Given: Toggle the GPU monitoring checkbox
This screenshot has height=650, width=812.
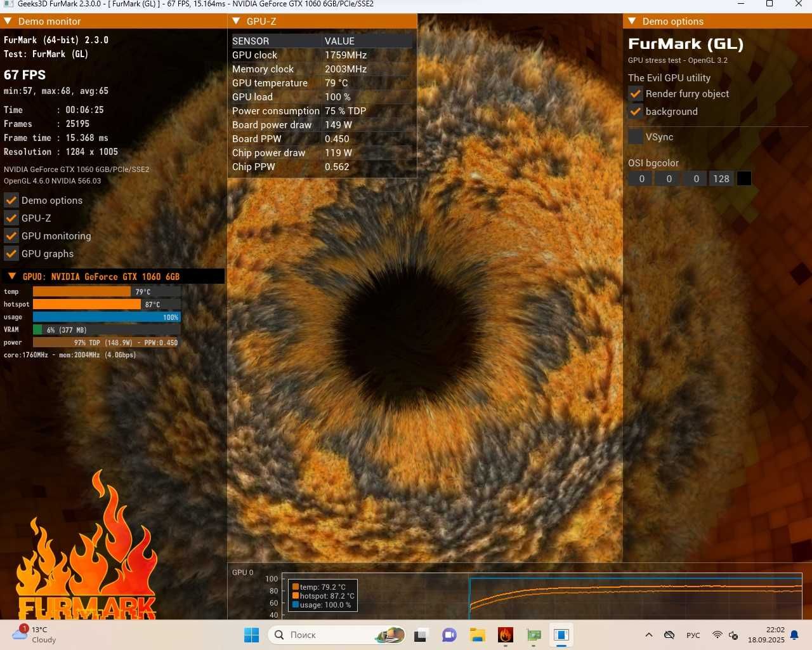Looking at the screenshot, I should click(x=11, y=236).
